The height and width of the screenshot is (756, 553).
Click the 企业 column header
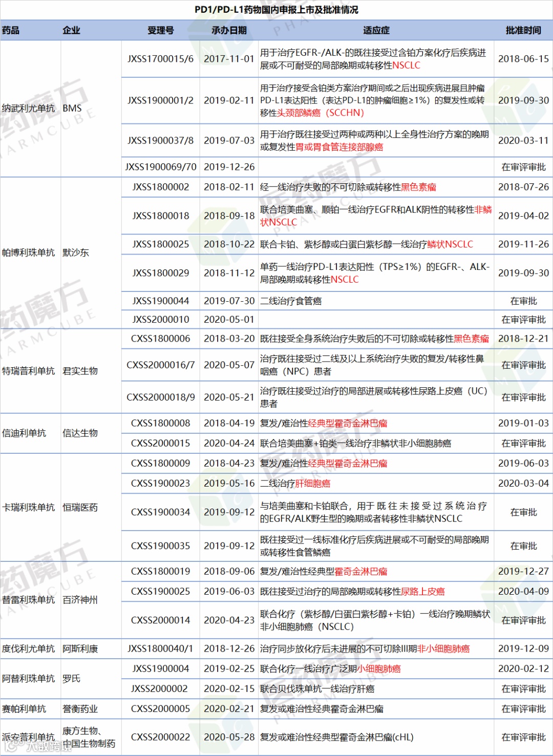point(71,30)
